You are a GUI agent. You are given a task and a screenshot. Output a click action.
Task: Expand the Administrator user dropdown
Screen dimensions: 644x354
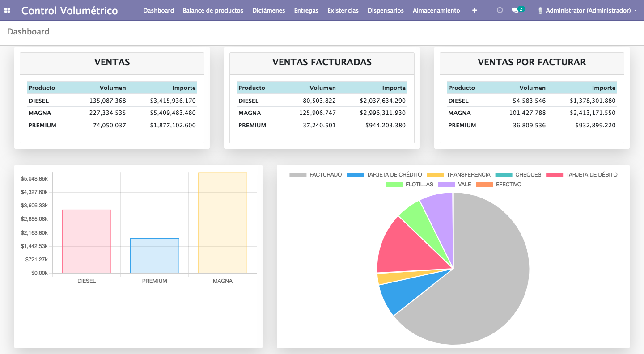tap(636, 11)
